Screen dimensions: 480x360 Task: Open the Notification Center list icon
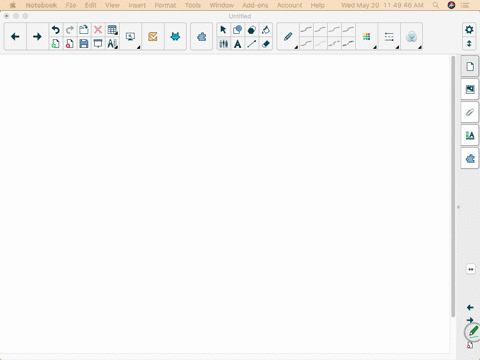(x=465, y=5)
